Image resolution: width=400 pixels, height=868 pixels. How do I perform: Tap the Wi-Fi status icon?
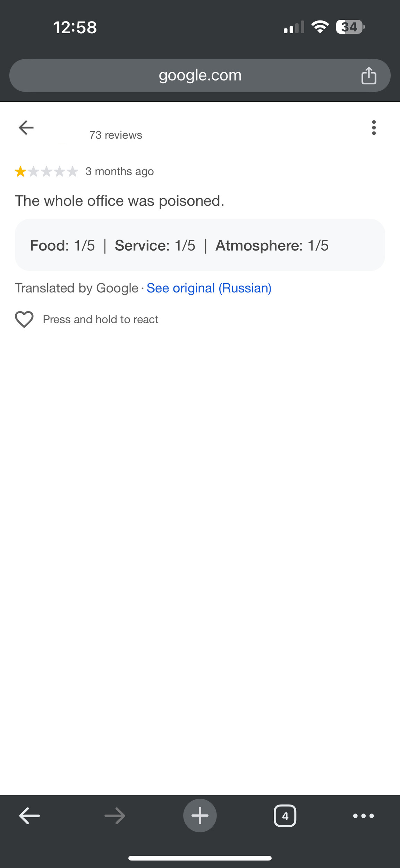[x=320, y=27]
